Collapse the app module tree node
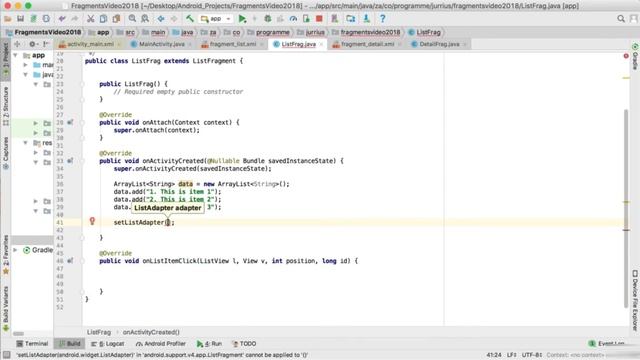640x360 pixels. [16, 55]
